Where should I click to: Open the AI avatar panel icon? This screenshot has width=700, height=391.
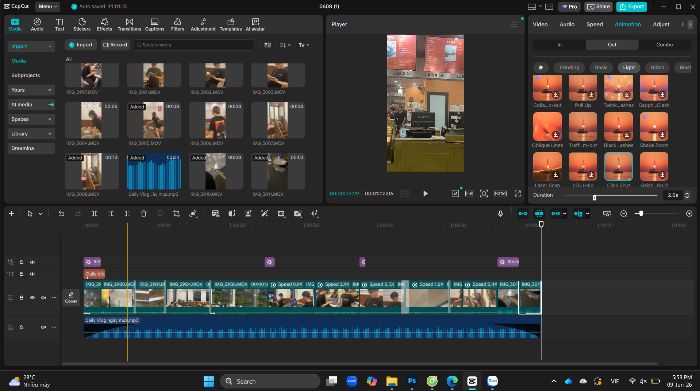coord(255,25)
